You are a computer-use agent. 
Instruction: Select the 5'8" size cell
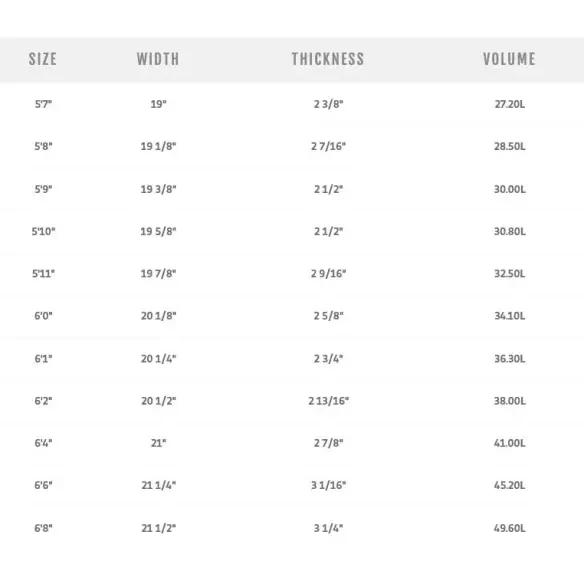coord(43,146)
